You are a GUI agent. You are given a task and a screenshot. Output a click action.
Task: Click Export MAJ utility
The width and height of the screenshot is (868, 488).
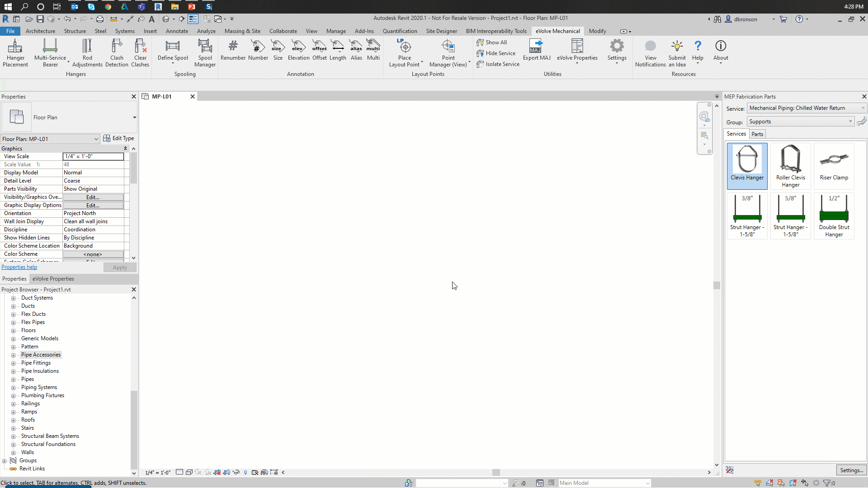click(x=537, y=49)
